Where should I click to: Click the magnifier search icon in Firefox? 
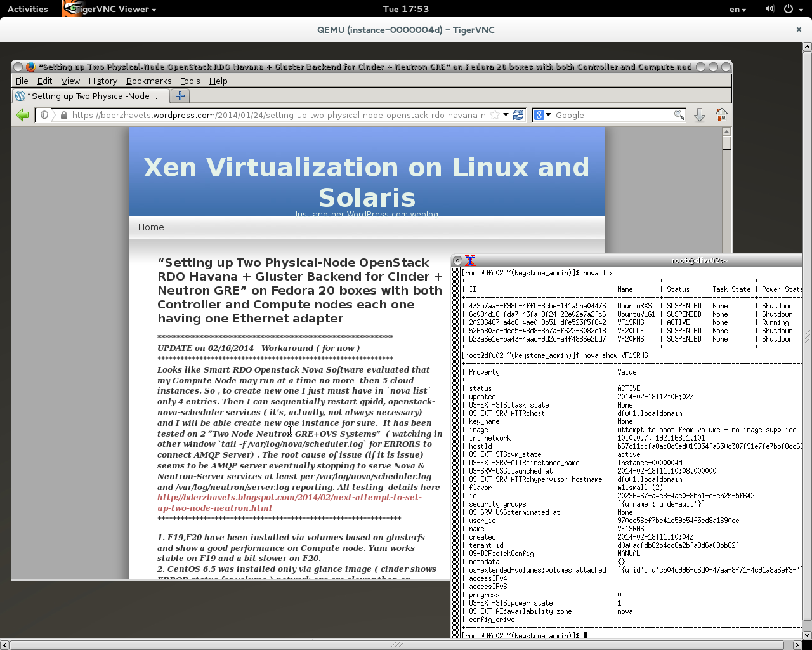[x=679, y=115]
